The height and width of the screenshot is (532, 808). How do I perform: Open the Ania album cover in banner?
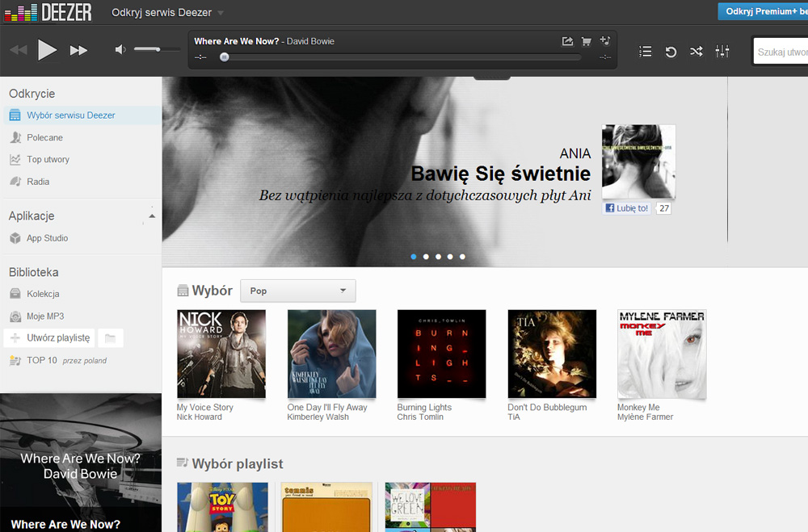(638, 161)
